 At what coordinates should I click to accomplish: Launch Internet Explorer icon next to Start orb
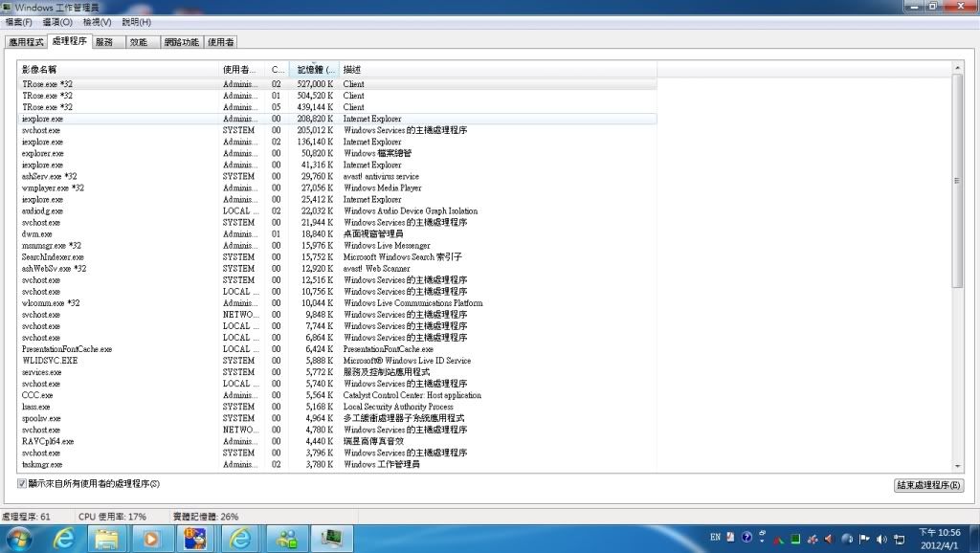(x=63, y=538)
